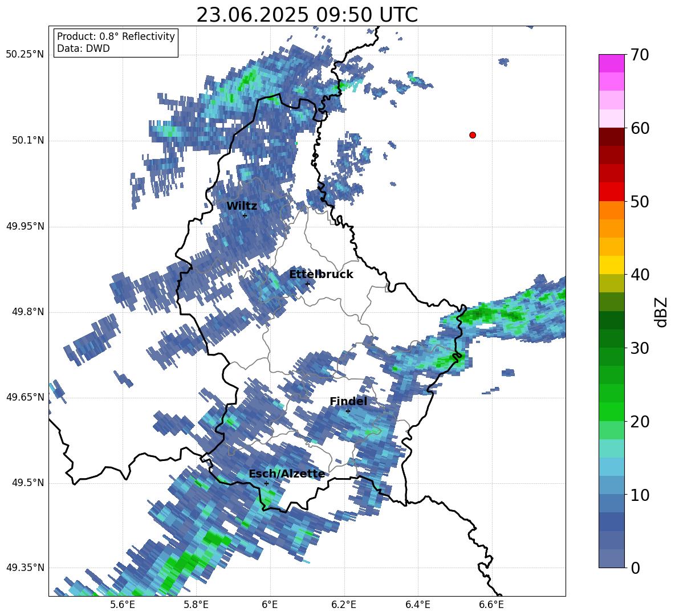Click the 60 tick on colorbar
This screenshot has height=616, width=675.
click(640, 128)
